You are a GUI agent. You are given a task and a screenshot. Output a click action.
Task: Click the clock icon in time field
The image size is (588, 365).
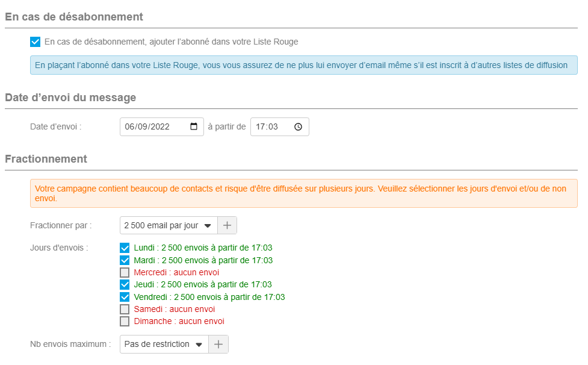tap(298, 127)
